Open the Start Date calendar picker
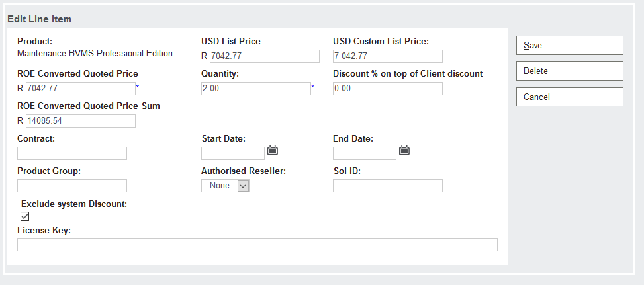 click(x=273, y=151)
